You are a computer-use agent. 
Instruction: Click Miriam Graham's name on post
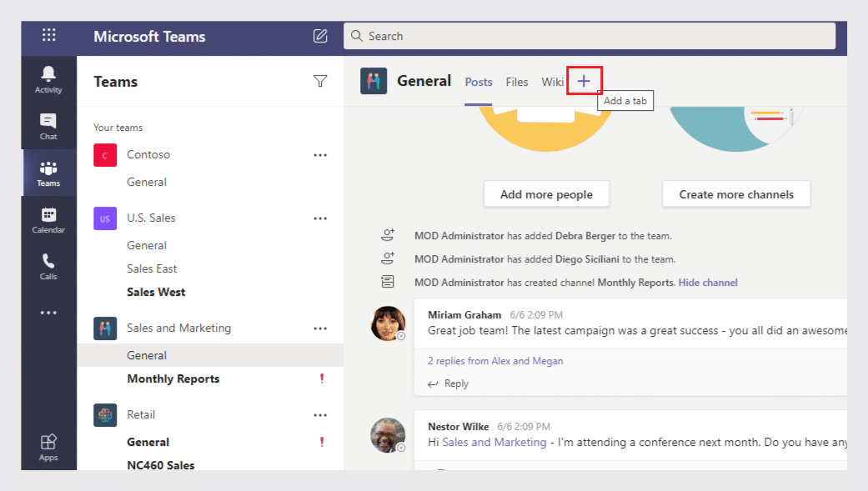tap(464, 314)
